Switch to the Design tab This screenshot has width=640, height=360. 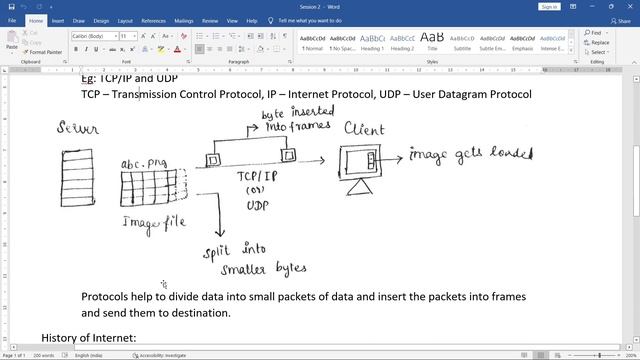[101, 21]
